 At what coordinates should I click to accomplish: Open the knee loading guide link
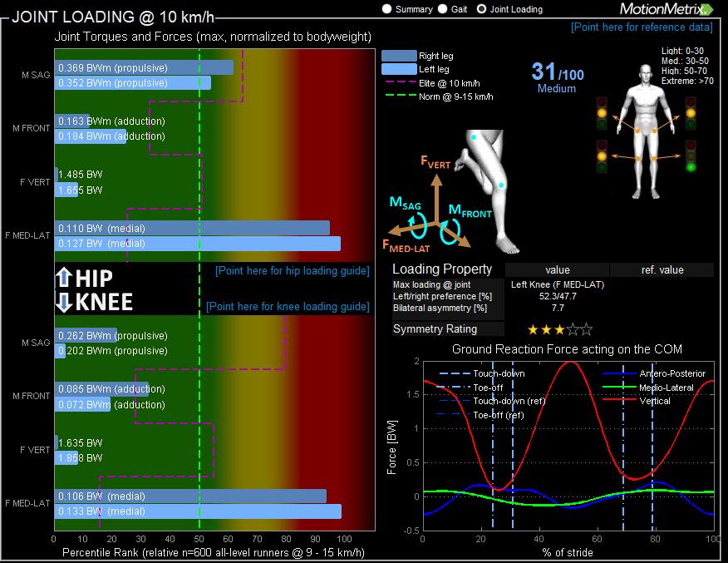(x=288, y=307)
